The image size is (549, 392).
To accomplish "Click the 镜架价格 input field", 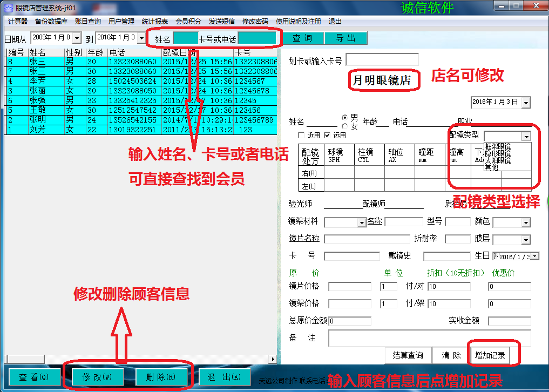I will pyautogui.click(x=350, y=303).
